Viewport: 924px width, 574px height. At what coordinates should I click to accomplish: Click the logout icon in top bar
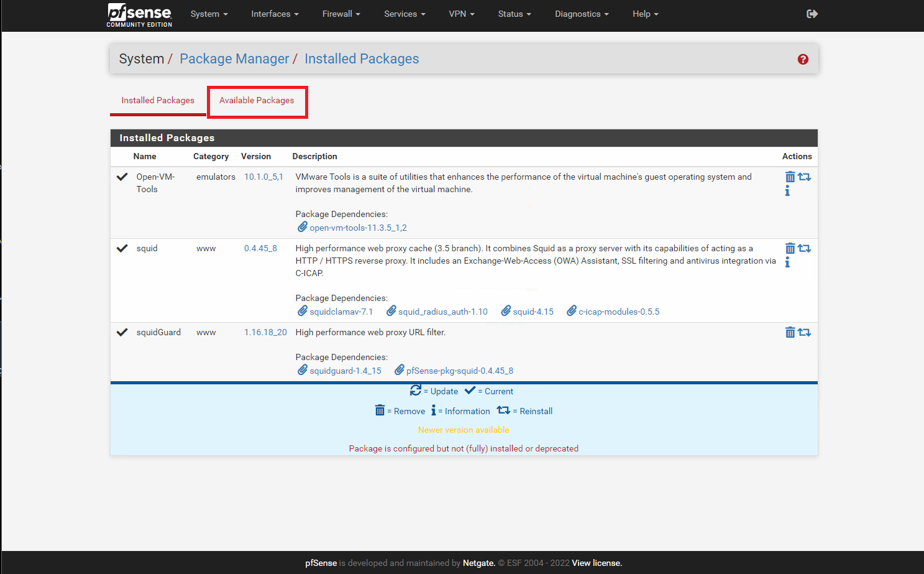pos(812,14)
